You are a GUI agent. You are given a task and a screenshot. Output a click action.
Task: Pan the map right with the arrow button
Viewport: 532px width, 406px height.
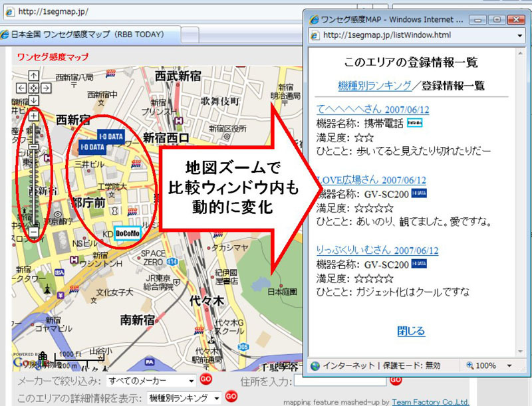tap(46, 88)
